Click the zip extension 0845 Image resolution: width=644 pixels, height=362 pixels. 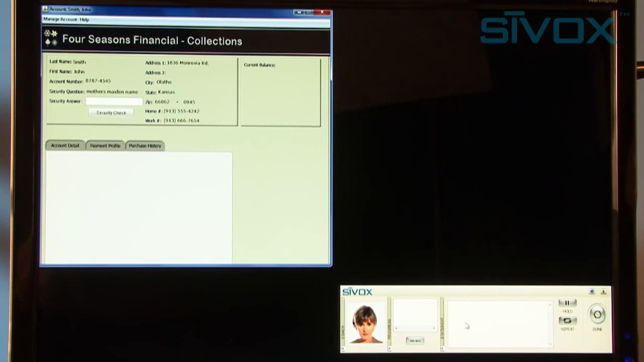tap(189, 102)
